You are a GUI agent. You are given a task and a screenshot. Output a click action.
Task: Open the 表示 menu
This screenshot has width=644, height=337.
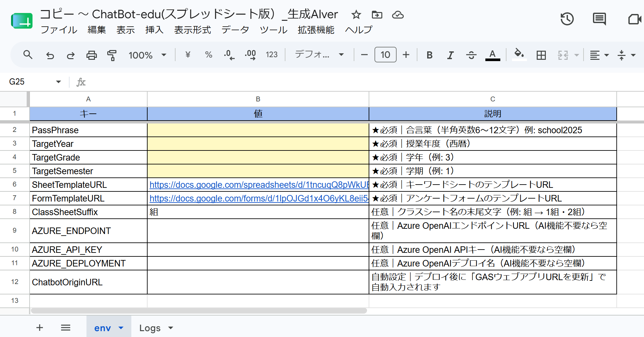coord(125,30)
